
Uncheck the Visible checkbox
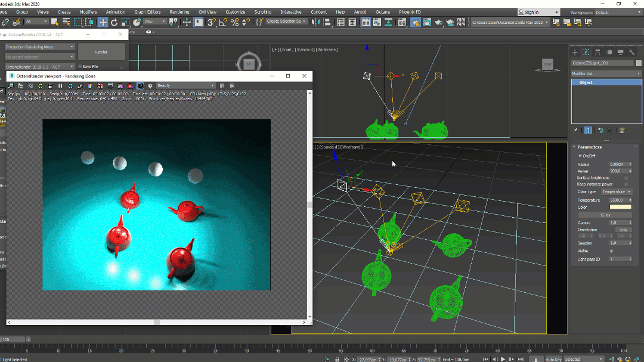(x=612, y=251)
